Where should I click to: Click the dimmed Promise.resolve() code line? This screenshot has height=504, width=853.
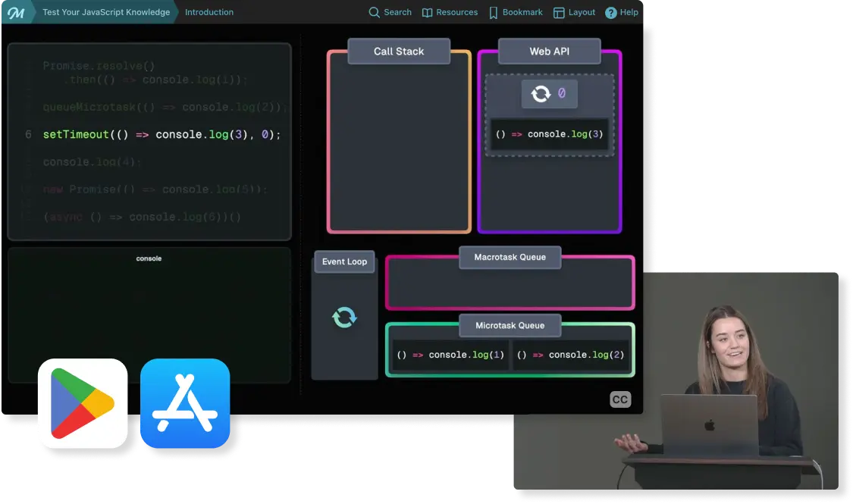(99, 66)
